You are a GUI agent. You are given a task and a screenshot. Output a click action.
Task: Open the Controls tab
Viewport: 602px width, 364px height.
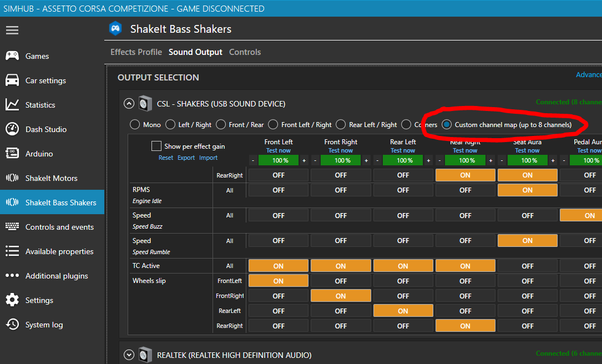[x=245, y=52]
